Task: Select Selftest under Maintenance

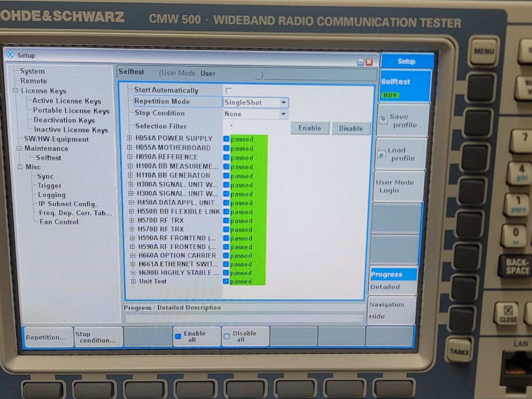Action: click(49, 158)
